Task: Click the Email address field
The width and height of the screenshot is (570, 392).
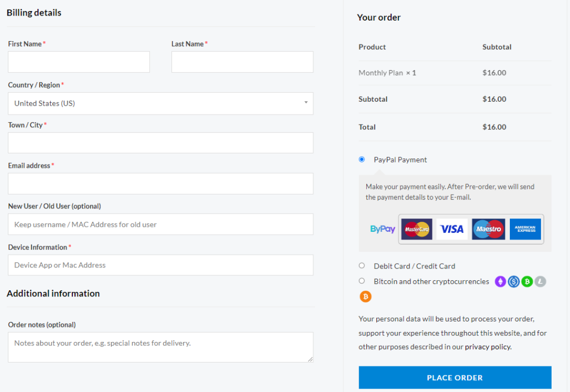Action: 160,183
